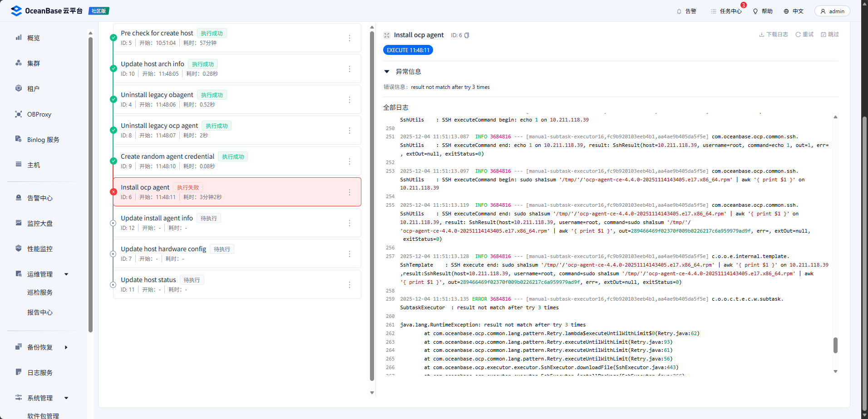Click the expand icon beside Install ocp agent title

point(387,35)
